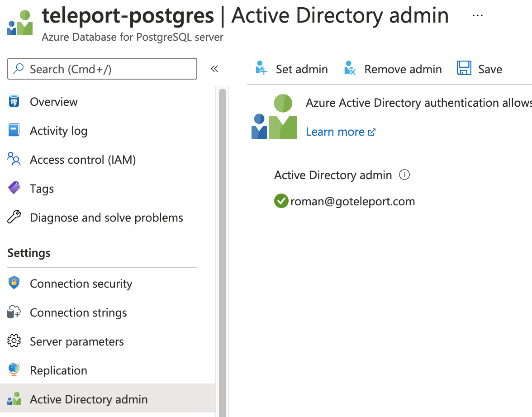Select the Tags label icon

(x=14, y=188)
